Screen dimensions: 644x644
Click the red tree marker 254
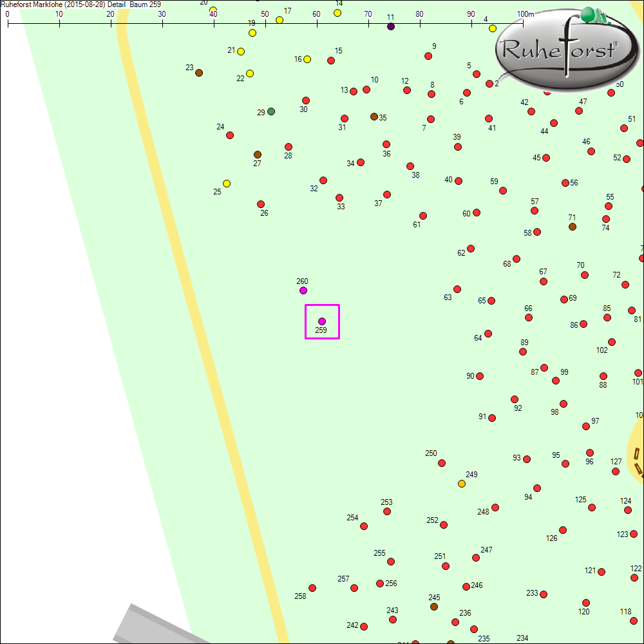click(x=364, y=526)
